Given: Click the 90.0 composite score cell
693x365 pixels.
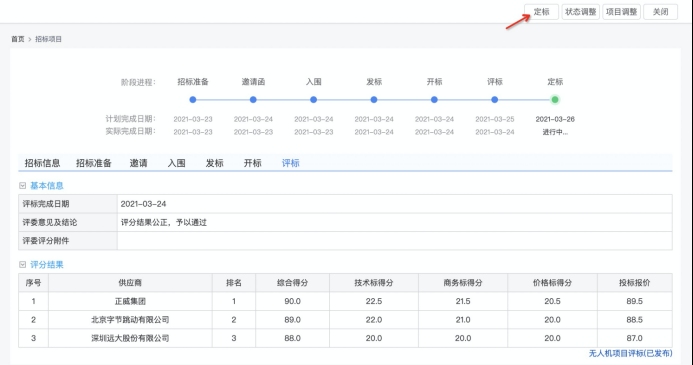Looking at the screenshot, I should (292, 301).
